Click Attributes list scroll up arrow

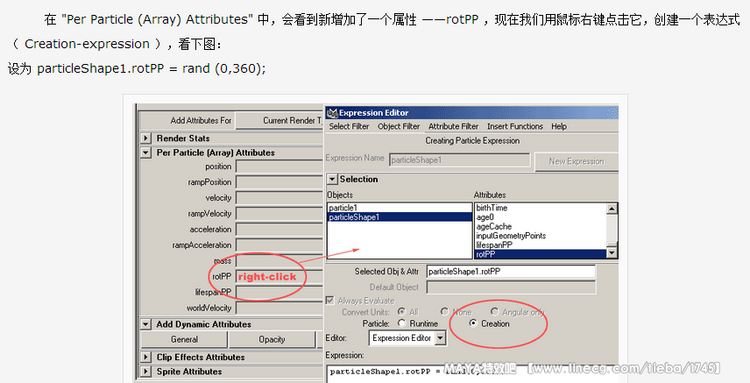[x=612, y=208]
